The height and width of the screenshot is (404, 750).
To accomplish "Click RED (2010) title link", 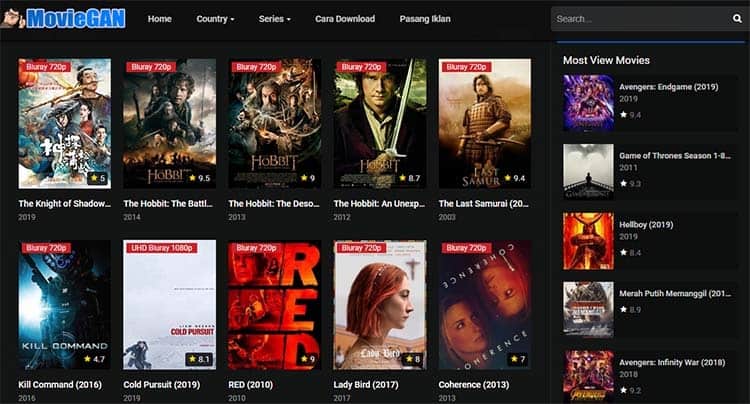I will point(251,384).
